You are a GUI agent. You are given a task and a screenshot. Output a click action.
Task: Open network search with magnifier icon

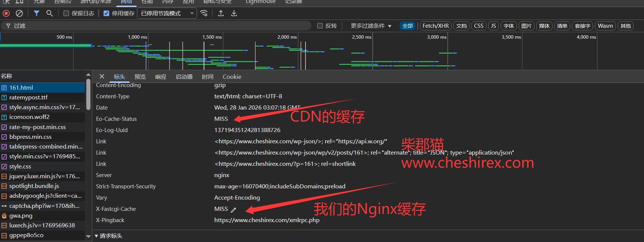[x=50, y=13]
